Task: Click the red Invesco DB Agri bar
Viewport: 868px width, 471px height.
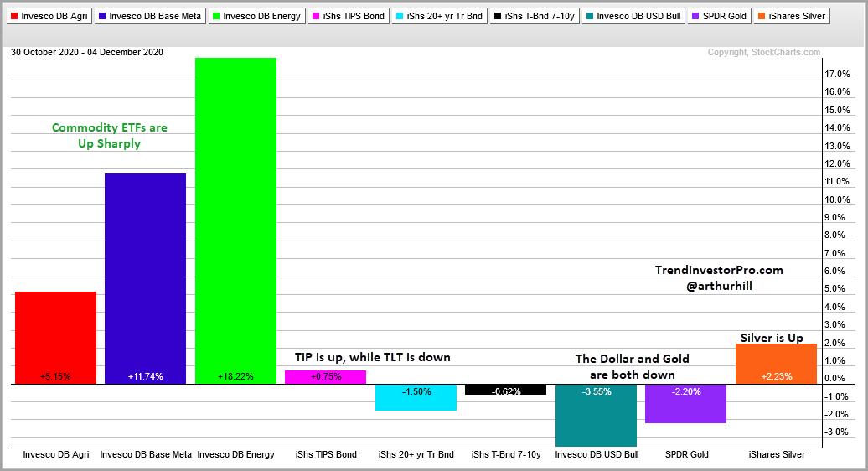Action: pyautogui.click(x=55, y=338)
